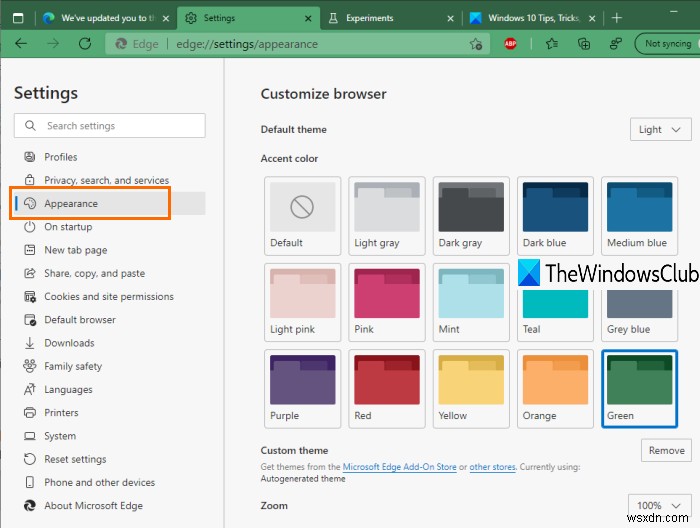Switch to the Windows 10 Tips, Tricks tab
The width and height of the screenshot is (700, 528).
tap(533, 18)
